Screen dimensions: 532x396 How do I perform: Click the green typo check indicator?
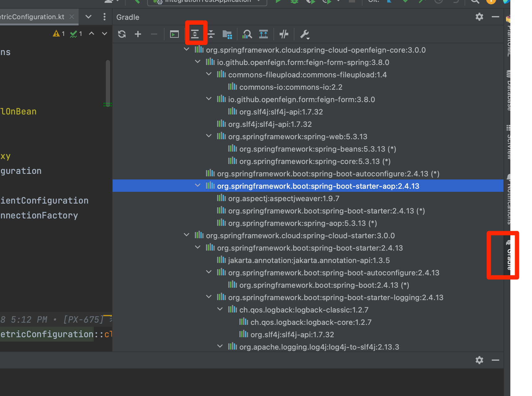[76, 34]
